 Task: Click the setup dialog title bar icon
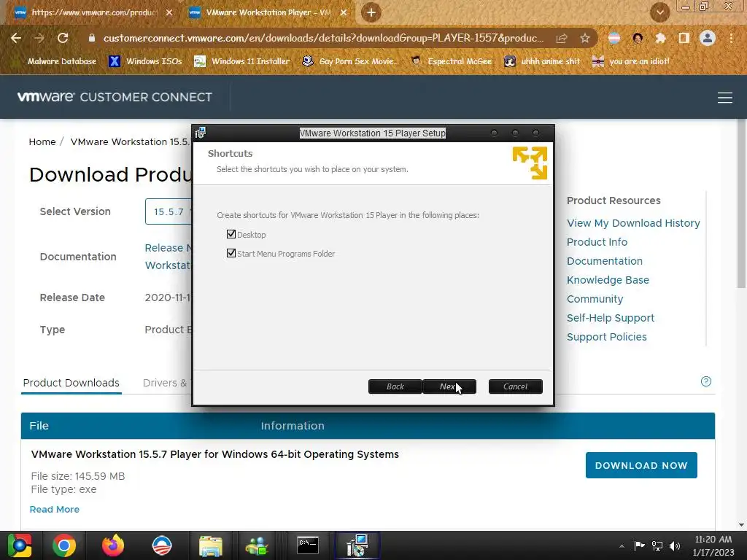pyautogui.click(x=201, y=133)
